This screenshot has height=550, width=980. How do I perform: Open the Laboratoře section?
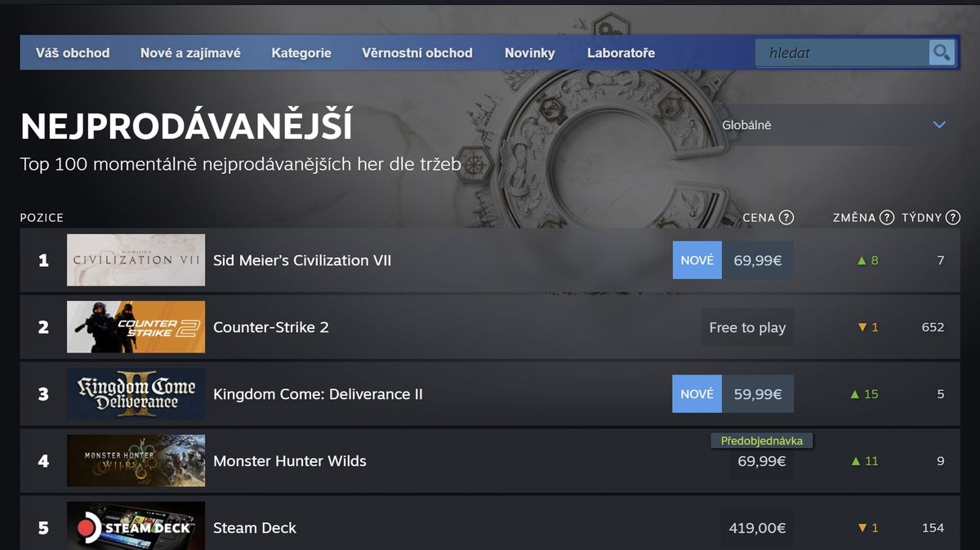621,52
